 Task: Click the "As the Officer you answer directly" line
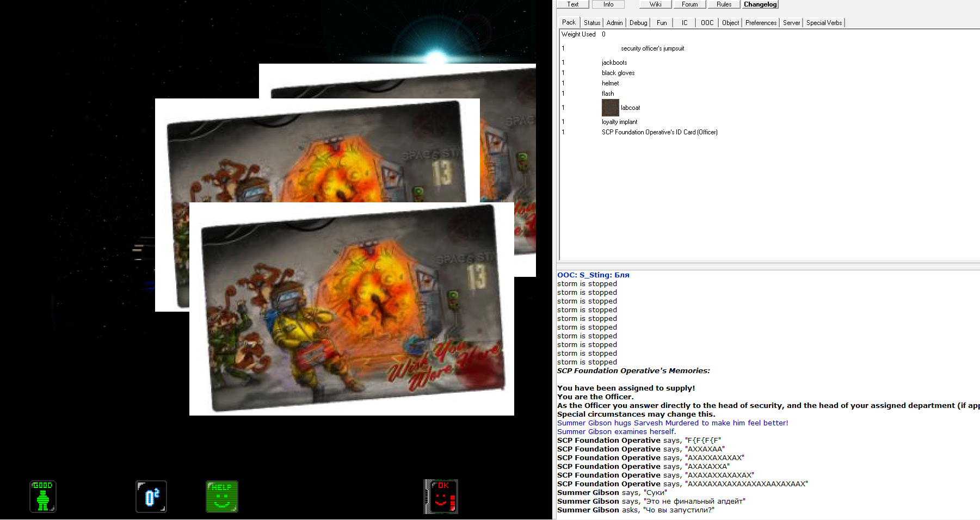coord(768,406)
